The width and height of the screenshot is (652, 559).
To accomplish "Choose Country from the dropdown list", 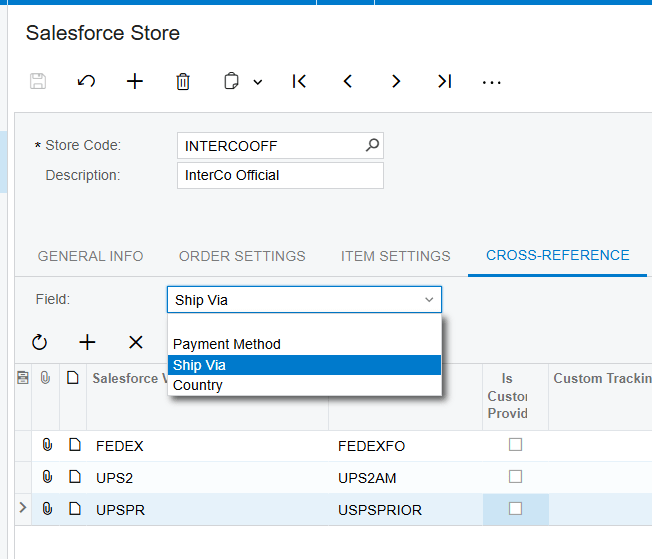I will pos(304,385).
